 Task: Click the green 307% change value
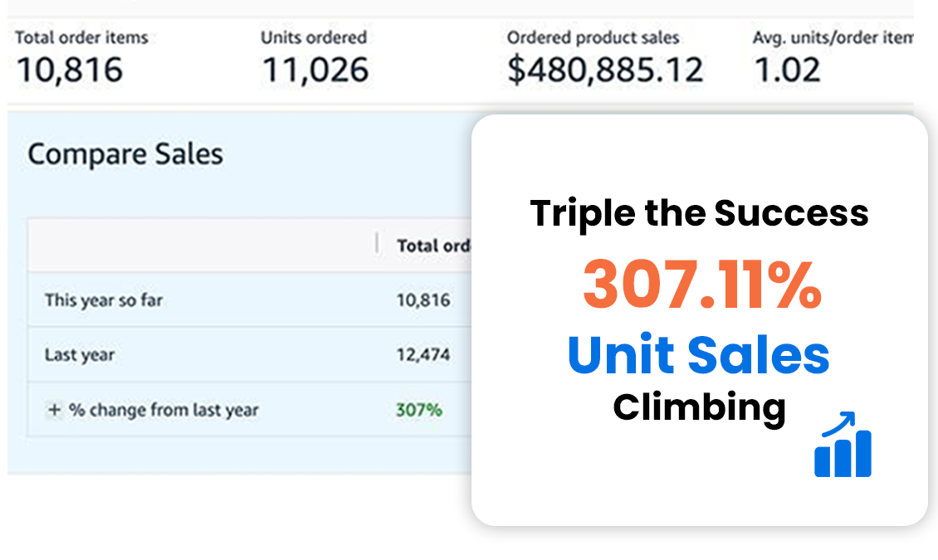pos(419,410)
